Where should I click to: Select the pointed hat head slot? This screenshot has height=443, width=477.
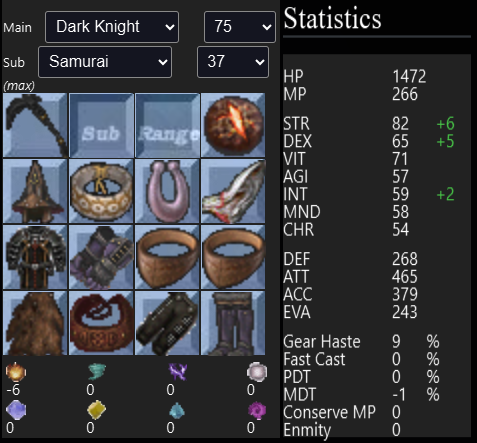click(x=35, y=191)
